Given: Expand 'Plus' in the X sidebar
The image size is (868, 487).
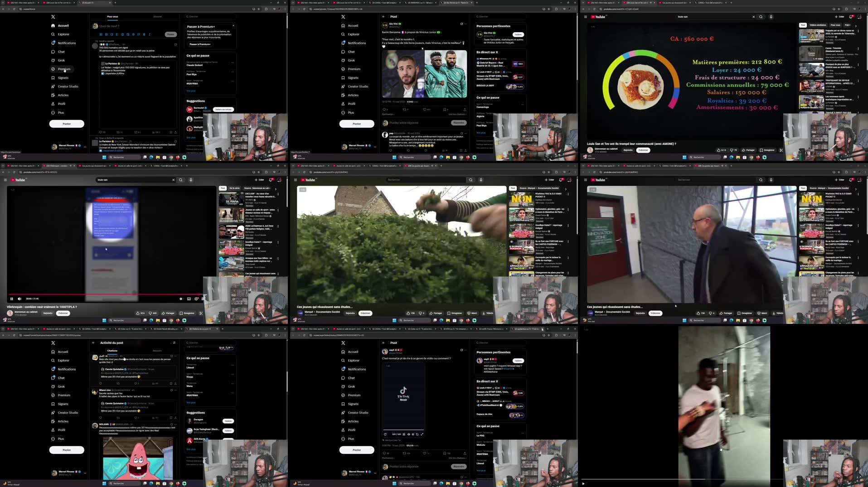Looking at the screenshot, I should (61, 112).
